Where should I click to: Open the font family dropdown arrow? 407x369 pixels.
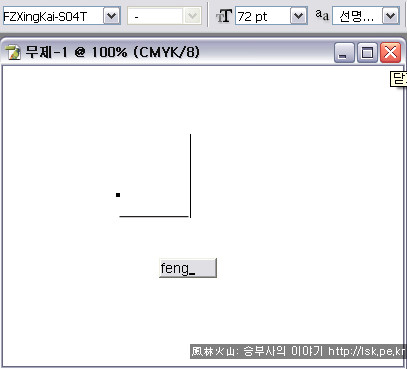pyautogui.click(x=112, y=16)
